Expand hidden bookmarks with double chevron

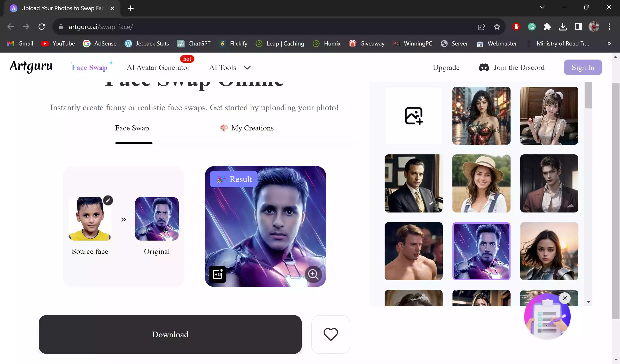click(x=609, y=44)
